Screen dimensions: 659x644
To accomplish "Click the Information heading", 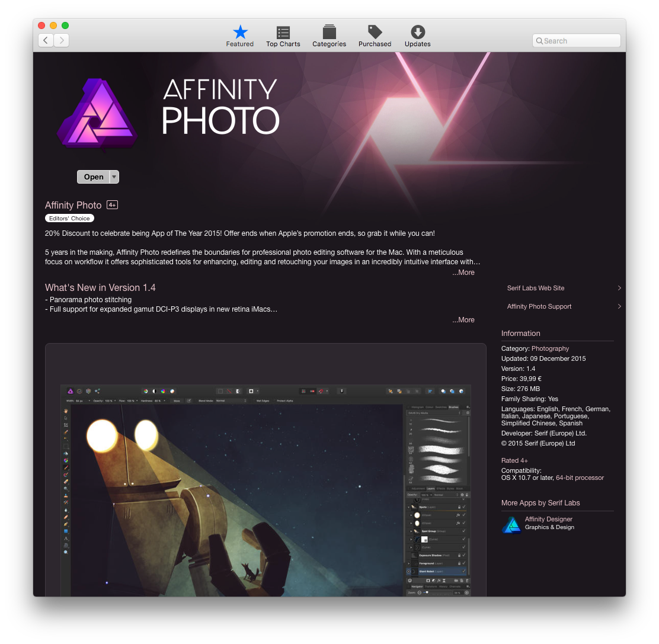I will click(x=521, y=334).
